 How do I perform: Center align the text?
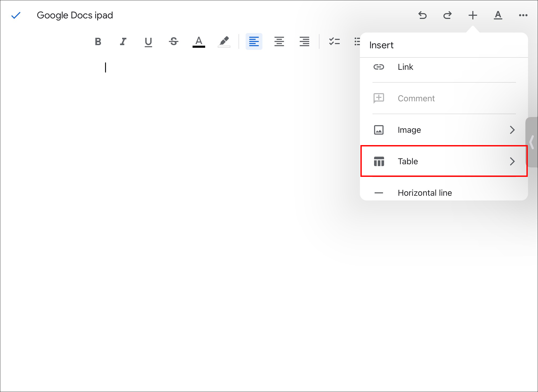tap(279, 41)
